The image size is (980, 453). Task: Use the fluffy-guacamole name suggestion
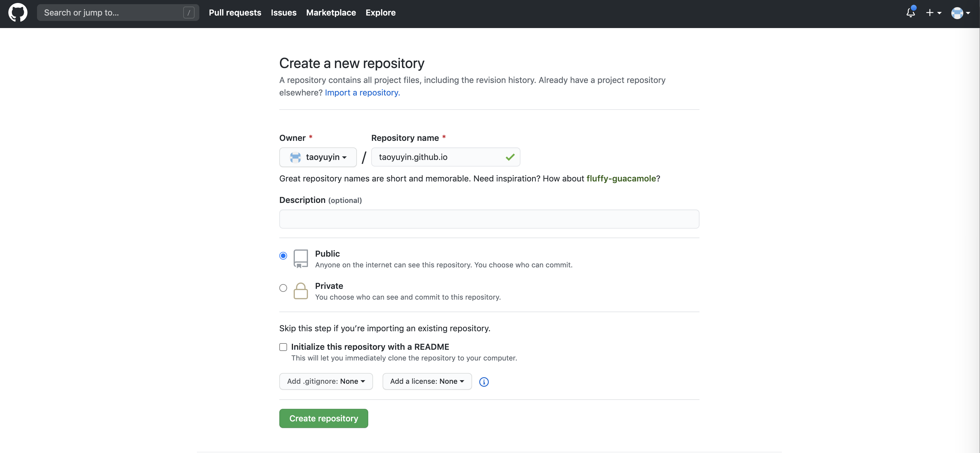coord(621,178)
